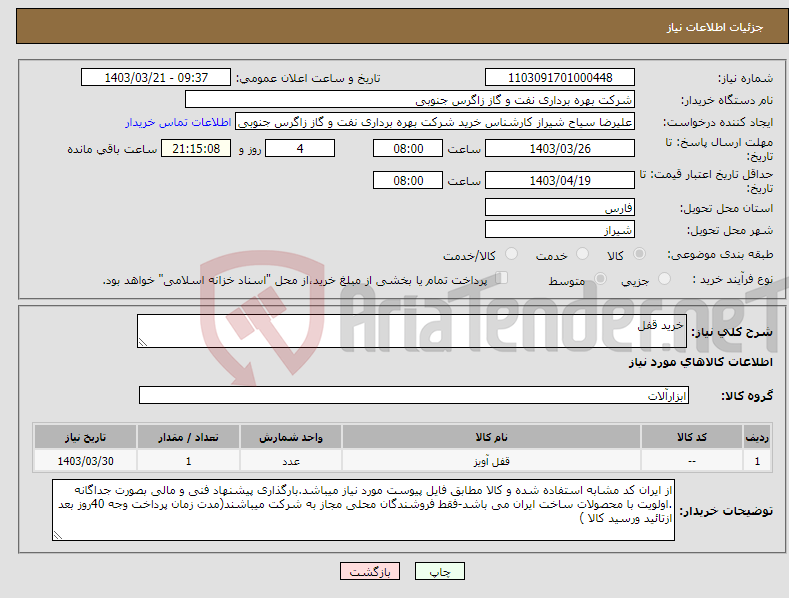The image size is (789, 598).
Task: Click the تاریخ نیاز column header
Action: [86, 437]
